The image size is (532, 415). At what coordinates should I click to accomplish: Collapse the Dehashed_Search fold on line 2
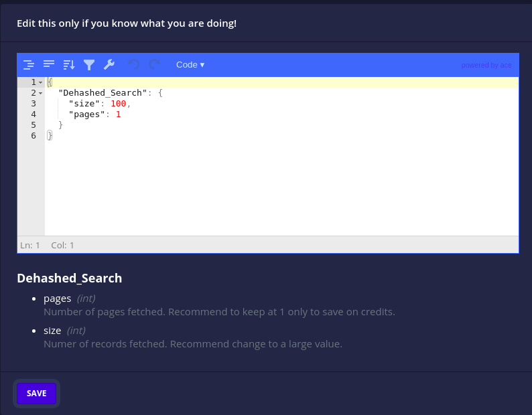pos(41,93)
